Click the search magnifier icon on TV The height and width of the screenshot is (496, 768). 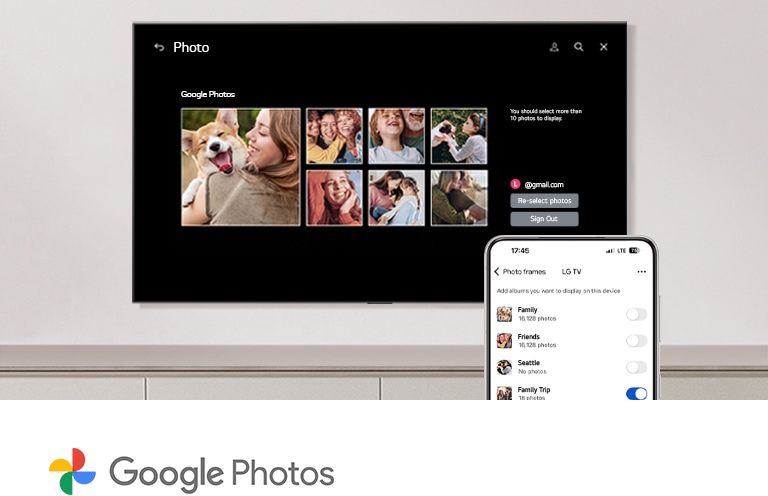point(579,47)
